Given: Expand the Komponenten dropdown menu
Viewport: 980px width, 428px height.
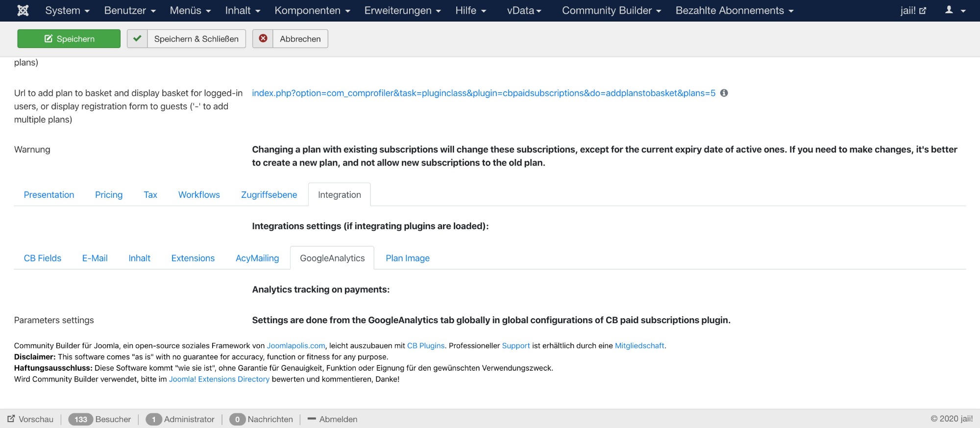Looking at the screenshot, I should click(x=312, y=10).
